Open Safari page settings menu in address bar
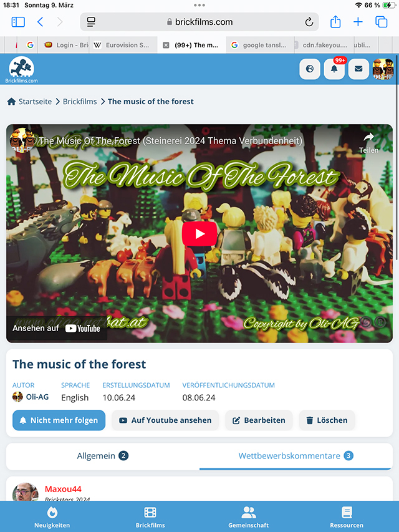 [91, 22]
